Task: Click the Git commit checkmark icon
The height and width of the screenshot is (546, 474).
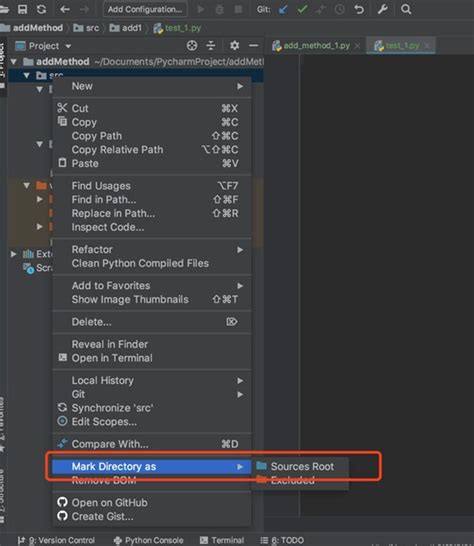Action: (302, 9)
